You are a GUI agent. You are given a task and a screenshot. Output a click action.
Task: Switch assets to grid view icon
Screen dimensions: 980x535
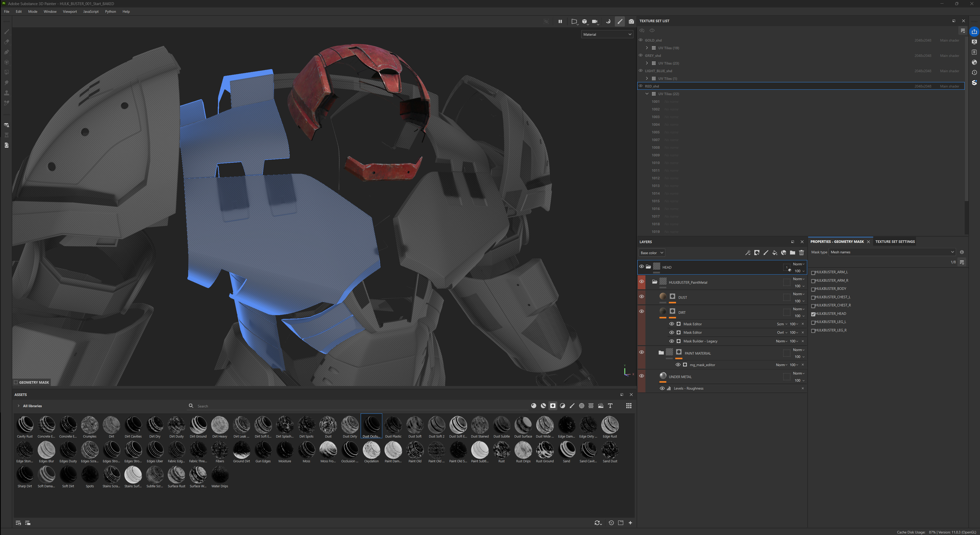click(x=629, y=406)
